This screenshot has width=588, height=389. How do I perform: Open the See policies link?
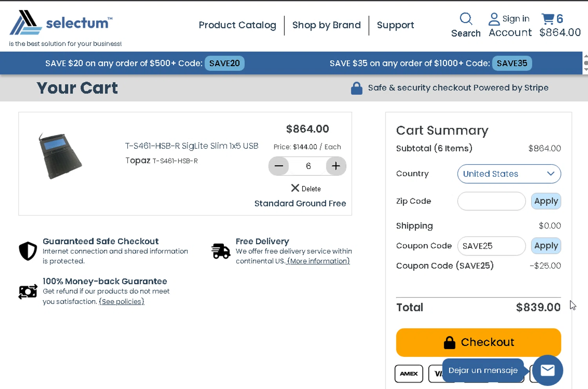[122, 302]
